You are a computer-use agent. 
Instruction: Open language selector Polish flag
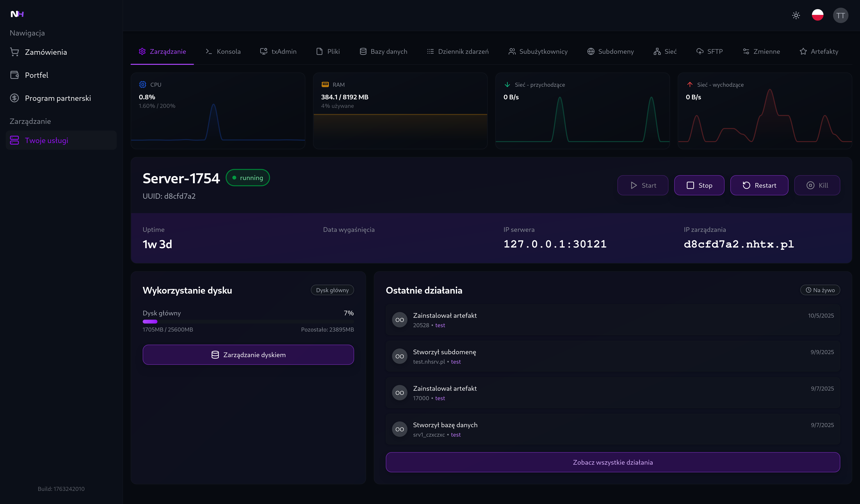817,15
